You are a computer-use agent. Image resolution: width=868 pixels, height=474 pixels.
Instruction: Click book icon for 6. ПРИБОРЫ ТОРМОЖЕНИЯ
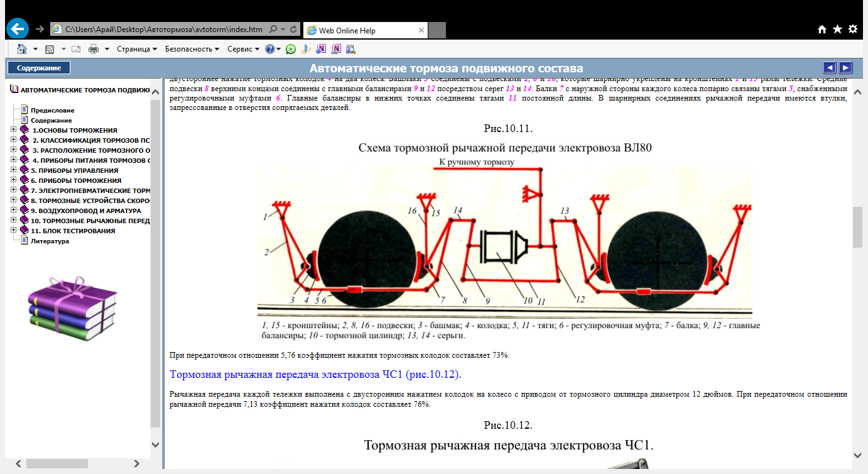(24, 180)
